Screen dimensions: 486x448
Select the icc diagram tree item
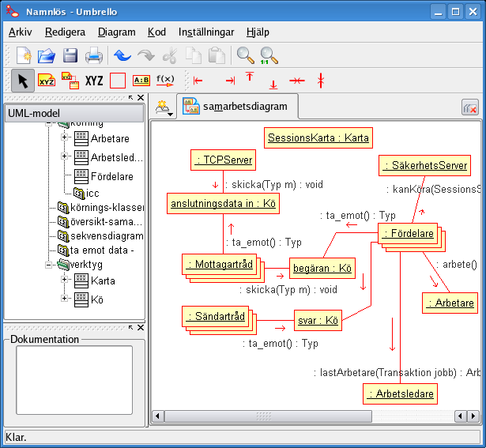(86, 194)
